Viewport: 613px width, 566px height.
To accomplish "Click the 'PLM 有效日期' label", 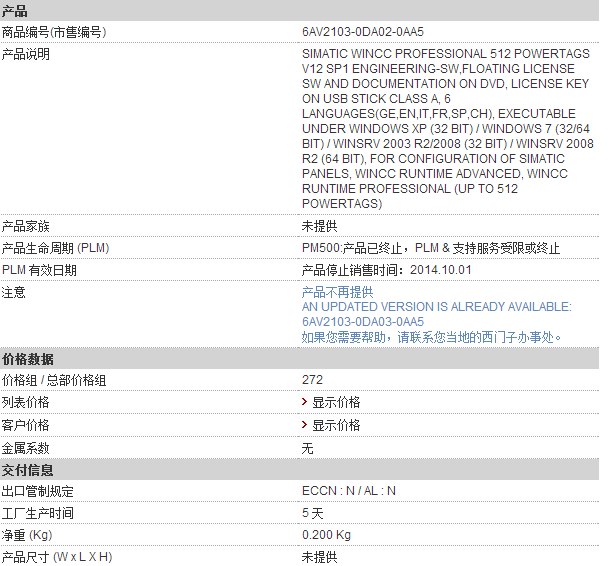I will (39, 270).
